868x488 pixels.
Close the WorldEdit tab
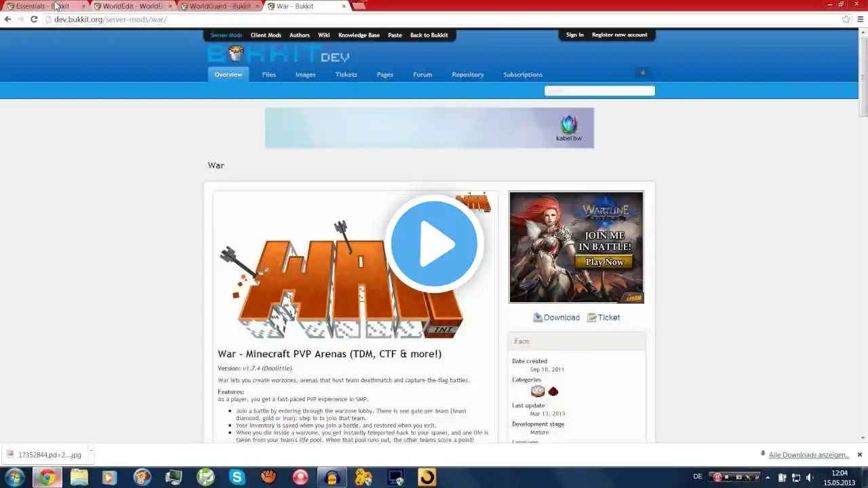click(170, 6)
